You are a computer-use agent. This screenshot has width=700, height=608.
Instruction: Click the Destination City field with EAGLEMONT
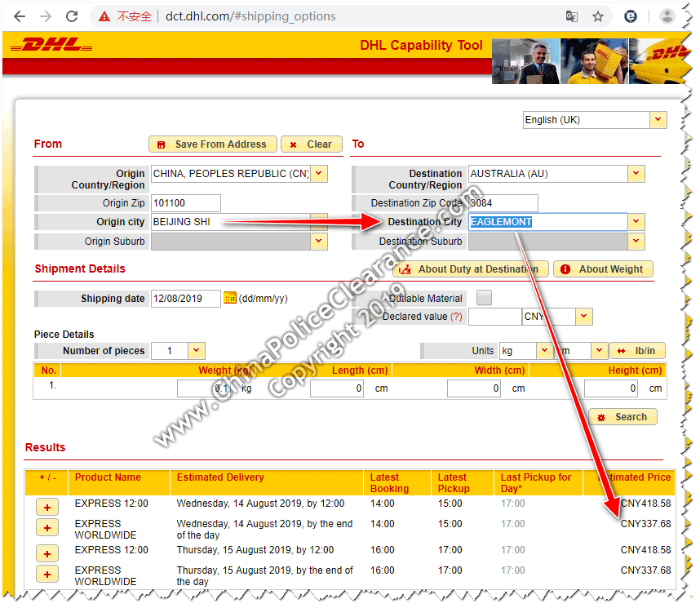[x=547, y=222]
